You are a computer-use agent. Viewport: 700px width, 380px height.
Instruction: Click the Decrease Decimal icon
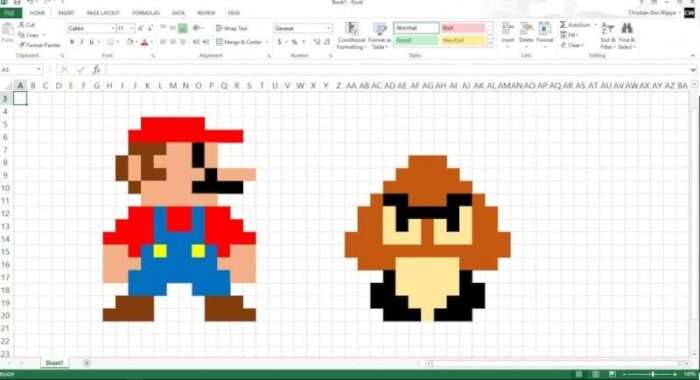pyautogui.click(x=327, y=42)
